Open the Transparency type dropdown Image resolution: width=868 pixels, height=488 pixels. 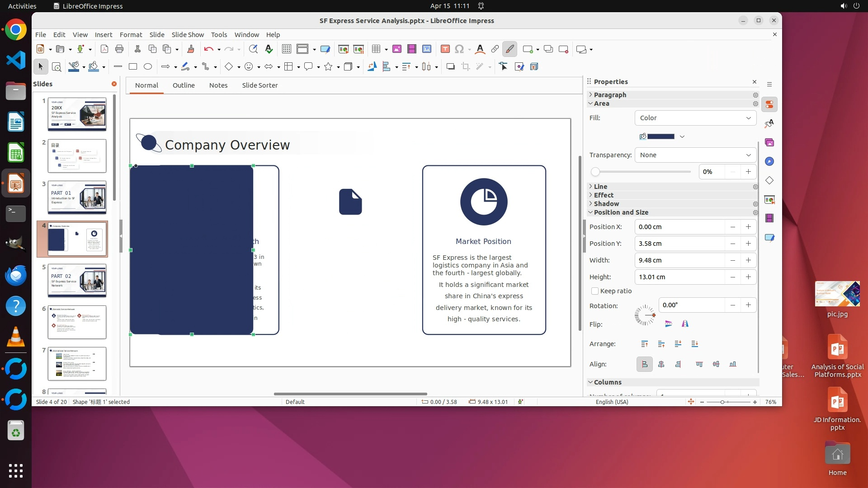(695, 155)
